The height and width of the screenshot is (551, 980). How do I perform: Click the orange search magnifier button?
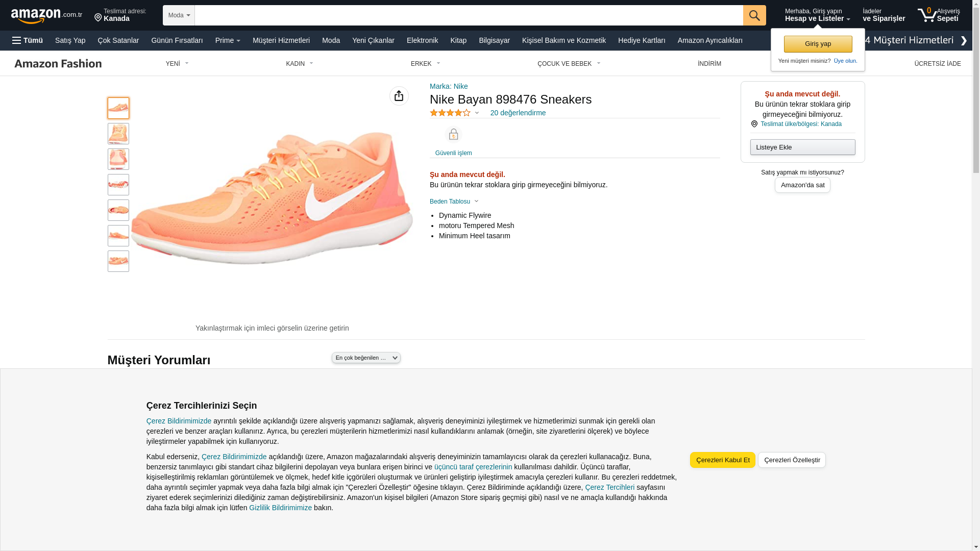[x=754, y=15]
